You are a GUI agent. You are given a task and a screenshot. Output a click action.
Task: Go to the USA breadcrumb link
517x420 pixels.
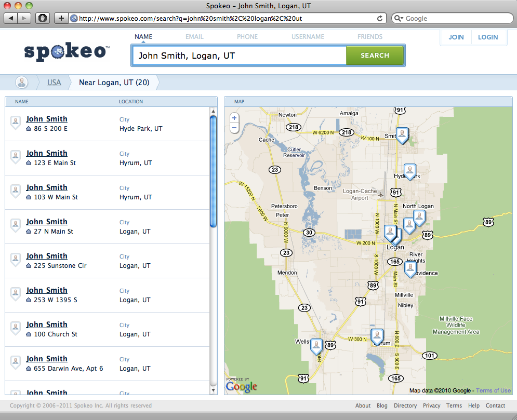click(54, 83)
